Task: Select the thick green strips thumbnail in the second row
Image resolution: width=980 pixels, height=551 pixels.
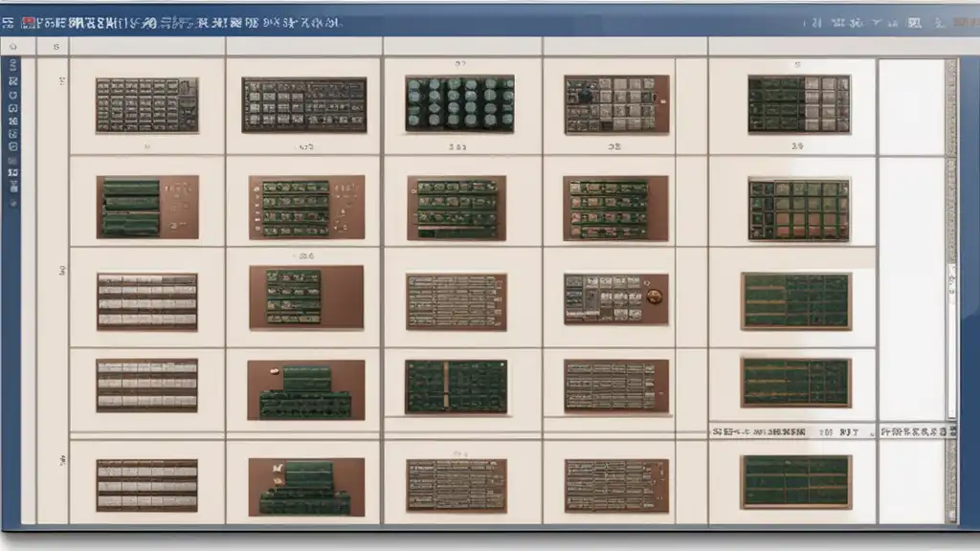Action: (147, 207)
